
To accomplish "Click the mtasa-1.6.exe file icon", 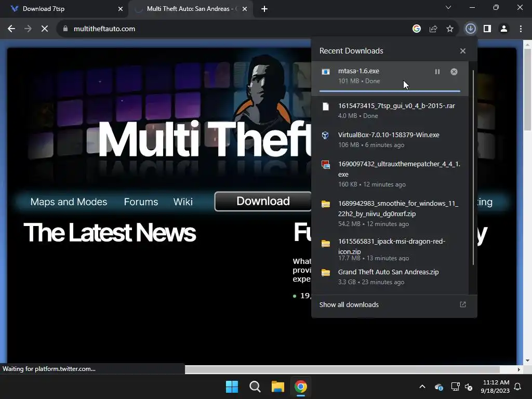I will (x=326, y=72).
